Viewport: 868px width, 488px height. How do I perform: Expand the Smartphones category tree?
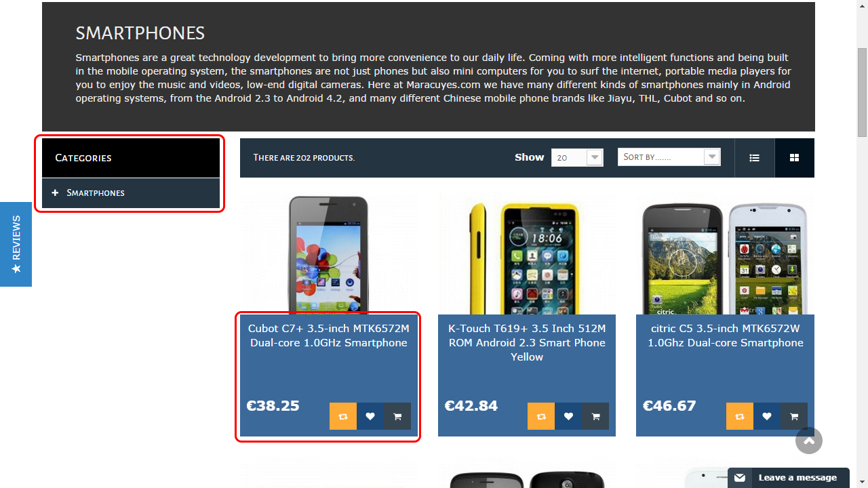pos(56,193)
